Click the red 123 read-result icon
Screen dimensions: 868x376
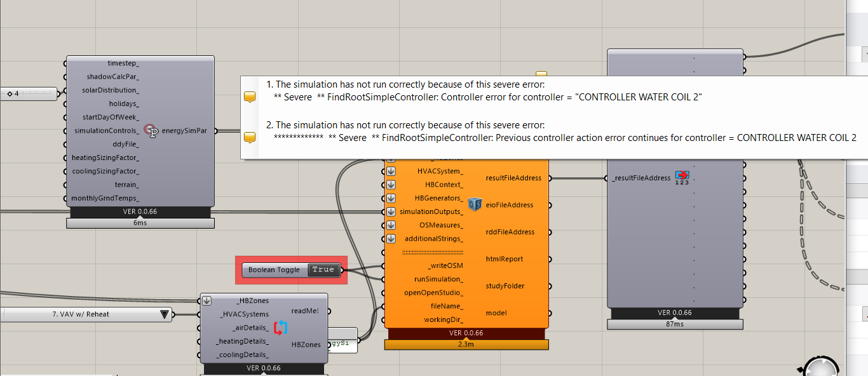682,178
